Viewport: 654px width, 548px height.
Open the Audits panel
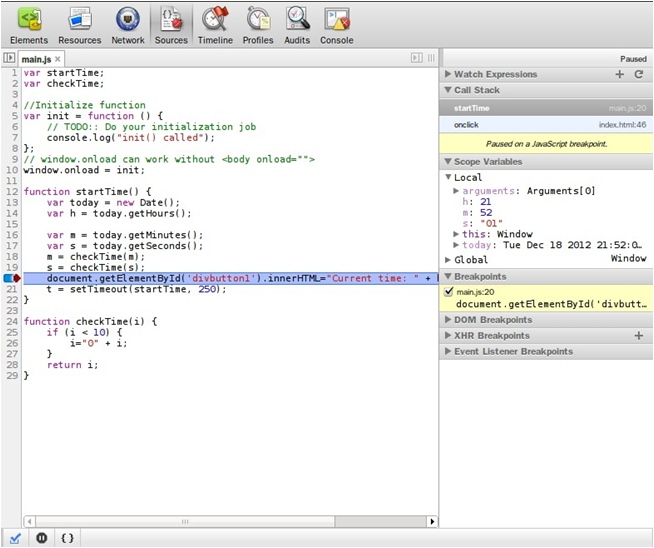click(x=297, y=25)
